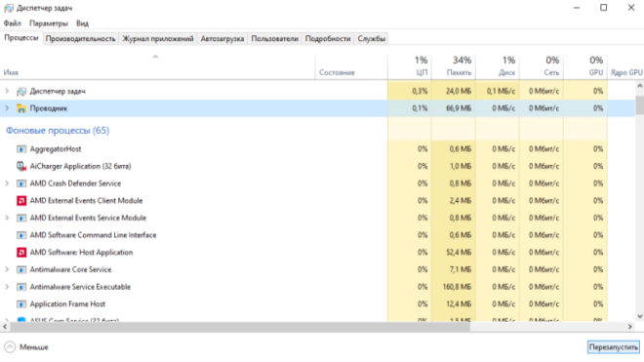Click the 160,8 МБ memory value
The width and height of the screenshot is (644, 362).
click(x=457, y=287)
